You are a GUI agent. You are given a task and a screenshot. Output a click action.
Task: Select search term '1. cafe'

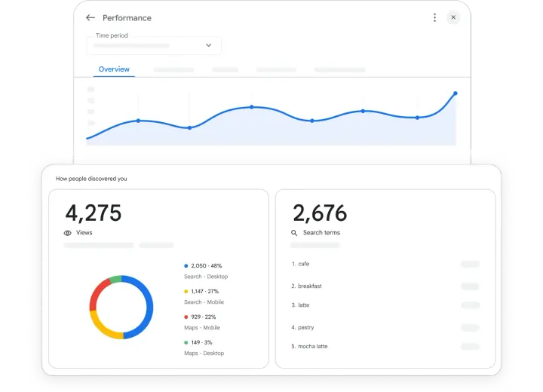pos(300,264)
